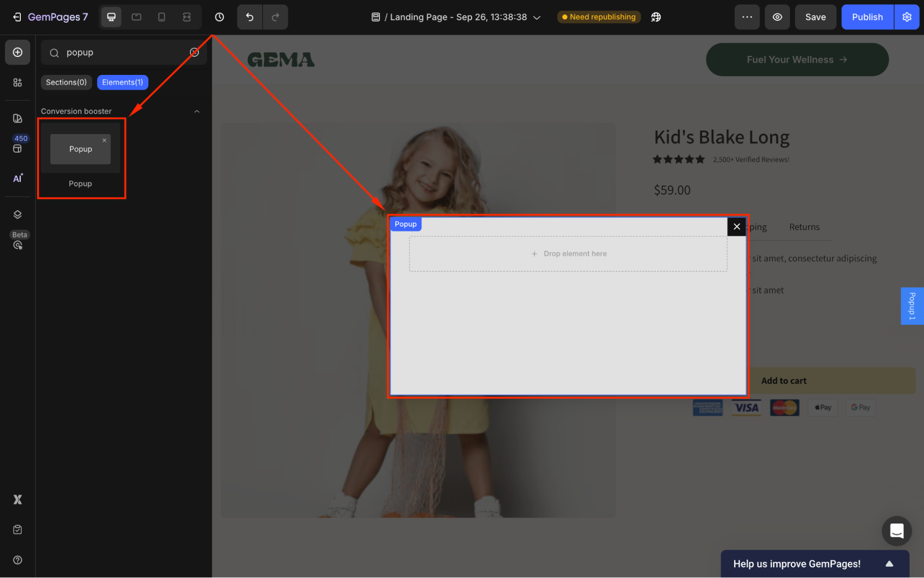Switch to mobile device view

pyautogui.click(x=161, y=17)
